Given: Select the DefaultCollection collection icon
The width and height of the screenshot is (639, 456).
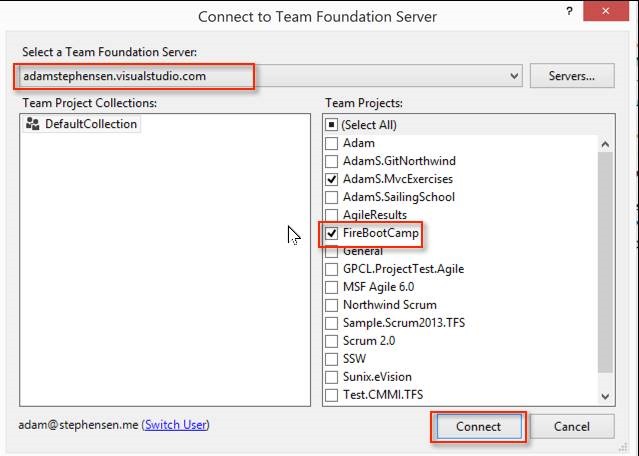Looking at the screenshot, I should [x=33, y=124].
